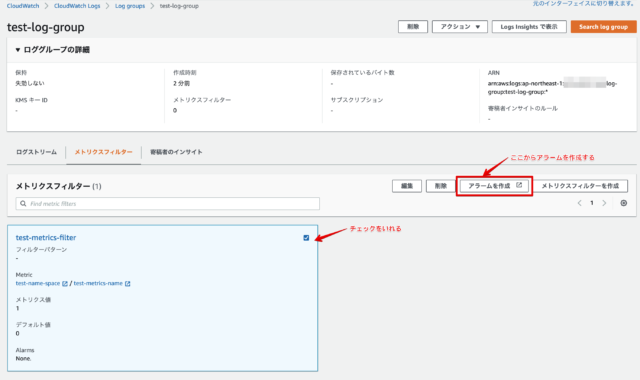Open metric filter preferences gear icon

point(624,203)
